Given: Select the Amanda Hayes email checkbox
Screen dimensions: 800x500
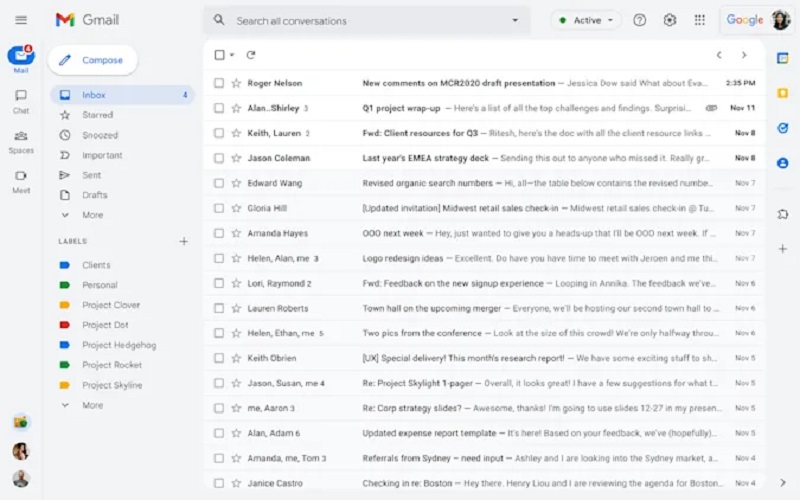Looking at the screenshot, I should coord(219,233).
